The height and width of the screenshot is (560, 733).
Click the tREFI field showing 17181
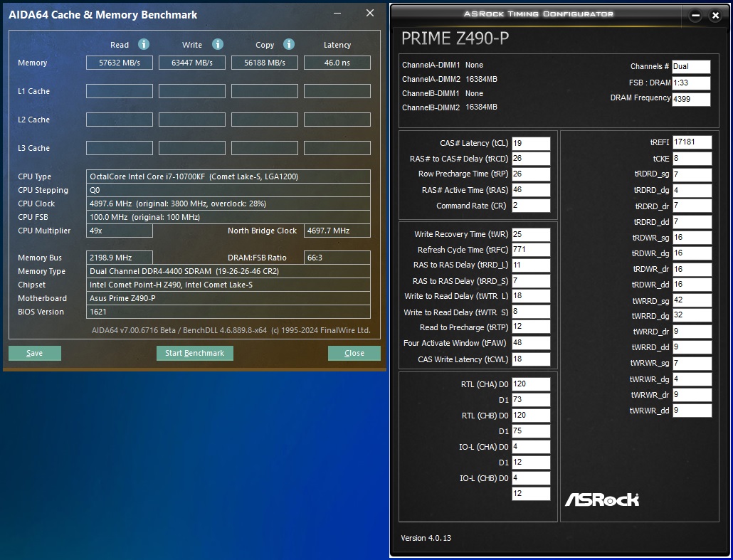692,142
